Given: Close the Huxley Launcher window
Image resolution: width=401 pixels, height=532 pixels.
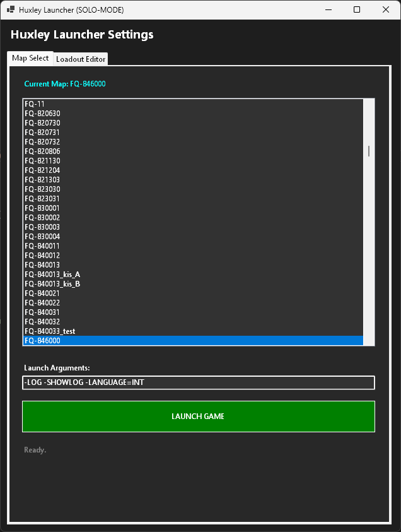Looking at the screenshot, I should click(386, 9).
